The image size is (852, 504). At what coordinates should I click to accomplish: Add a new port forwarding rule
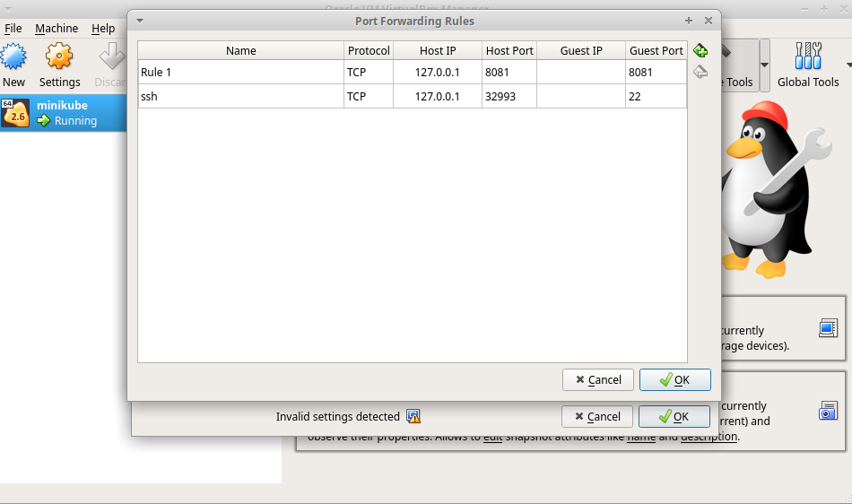(700, 51)
